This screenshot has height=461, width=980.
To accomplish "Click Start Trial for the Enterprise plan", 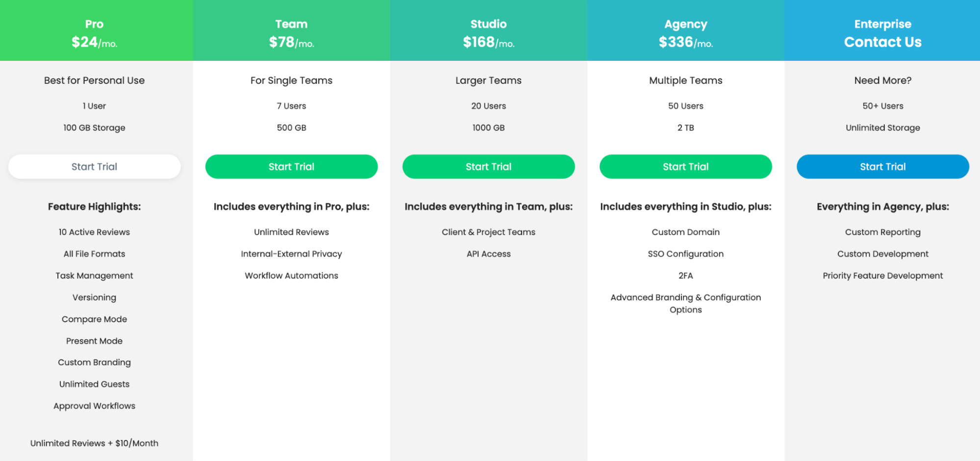I will tap(882, 166).
